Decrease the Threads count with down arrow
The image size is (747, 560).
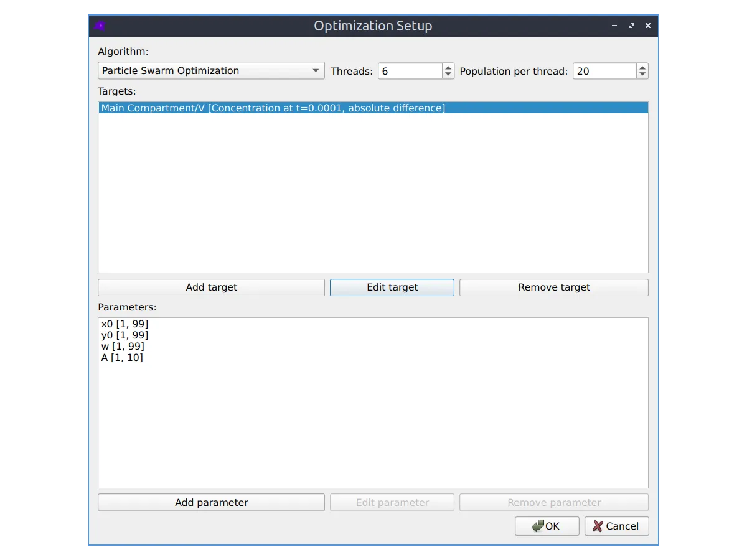coord(448,75)
